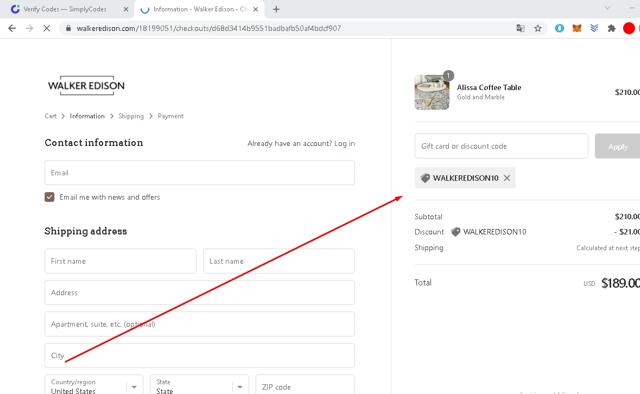Toggle Email me with news checkbox
Image resolution: width=640 pixels, height=394 pixels.
click(x=49, y=197)
